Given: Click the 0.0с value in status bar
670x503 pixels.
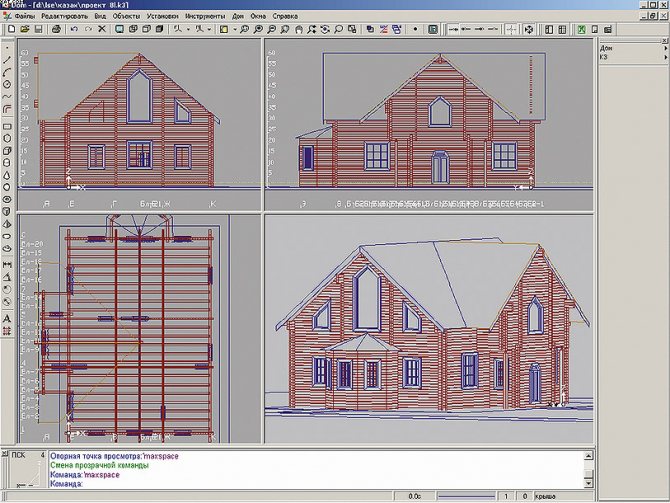Looking at the screenshot, I should point(414,496).
